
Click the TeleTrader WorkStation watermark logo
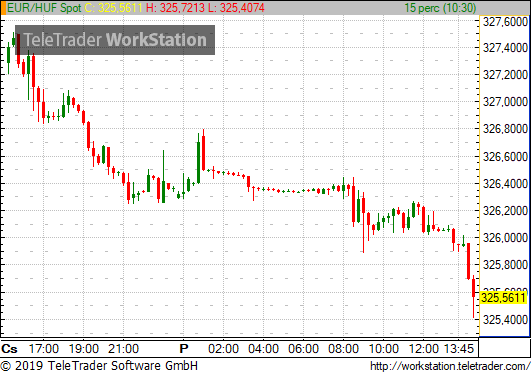(x=115, y=40)
